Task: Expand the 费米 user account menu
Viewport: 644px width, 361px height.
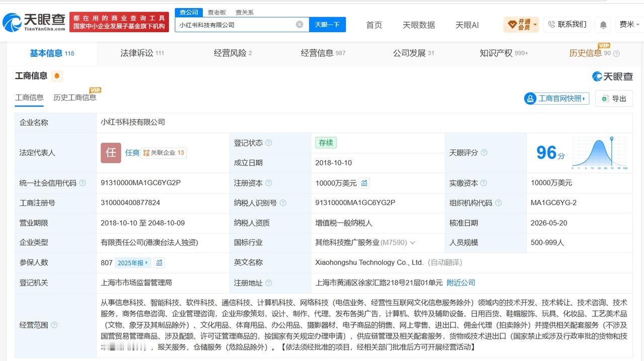Action: (629, 24)
